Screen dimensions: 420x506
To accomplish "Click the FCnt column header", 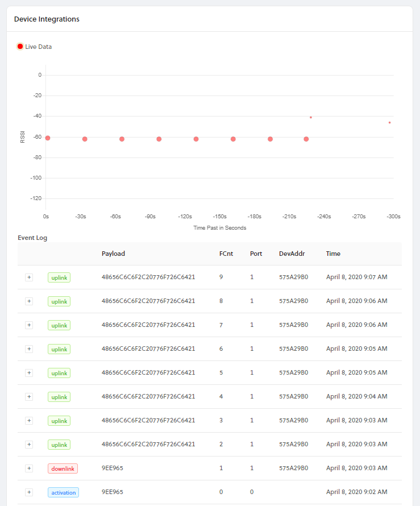I will [x=225, y=254].
